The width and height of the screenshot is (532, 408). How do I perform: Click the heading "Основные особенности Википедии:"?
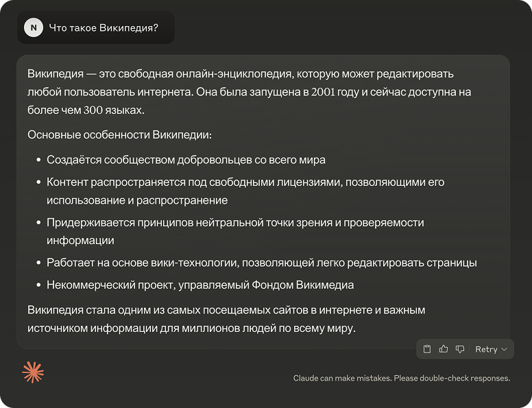click(119, 134)
